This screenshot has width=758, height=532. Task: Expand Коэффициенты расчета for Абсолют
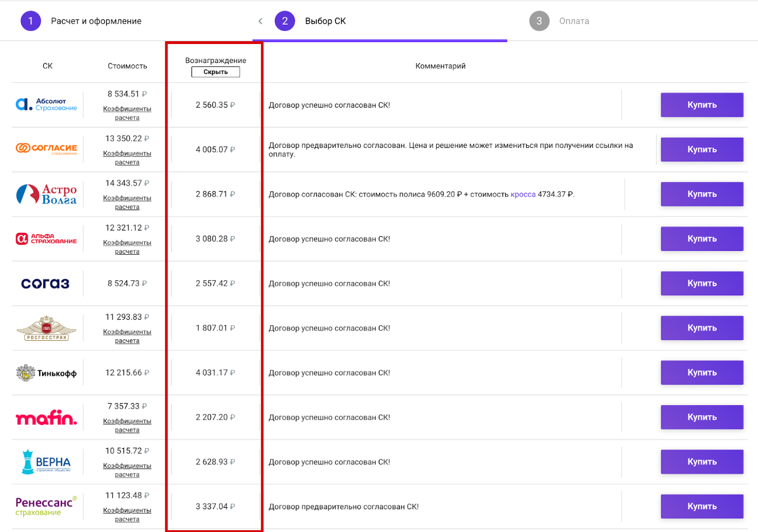[x=127, y=113]
